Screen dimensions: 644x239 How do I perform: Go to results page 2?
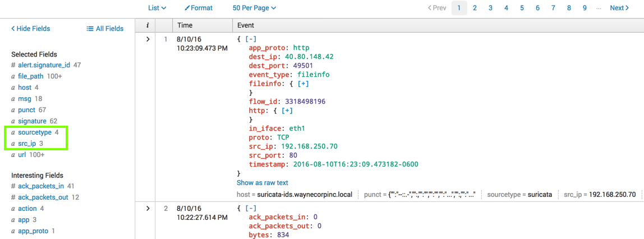point(475,8)
